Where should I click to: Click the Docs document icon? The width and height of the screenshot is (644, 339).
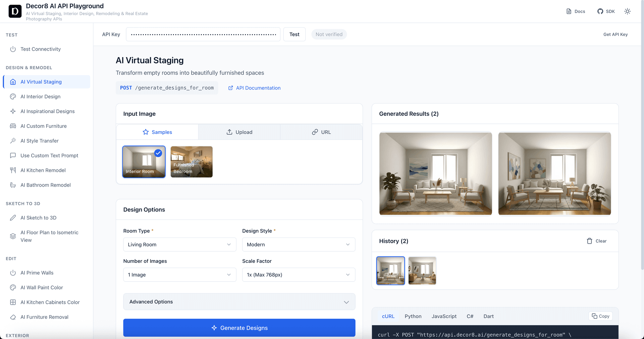pos(569,11)
